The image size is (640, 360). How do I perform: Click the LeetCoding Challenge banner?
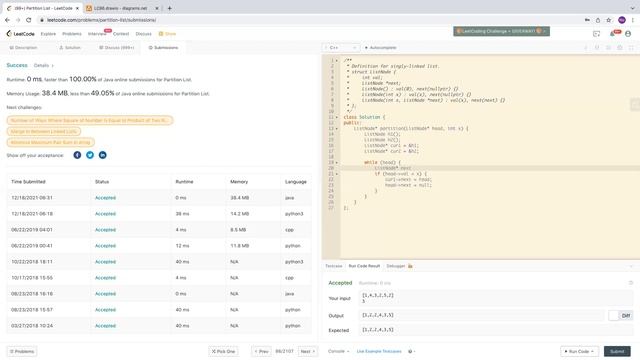(501, 31)
